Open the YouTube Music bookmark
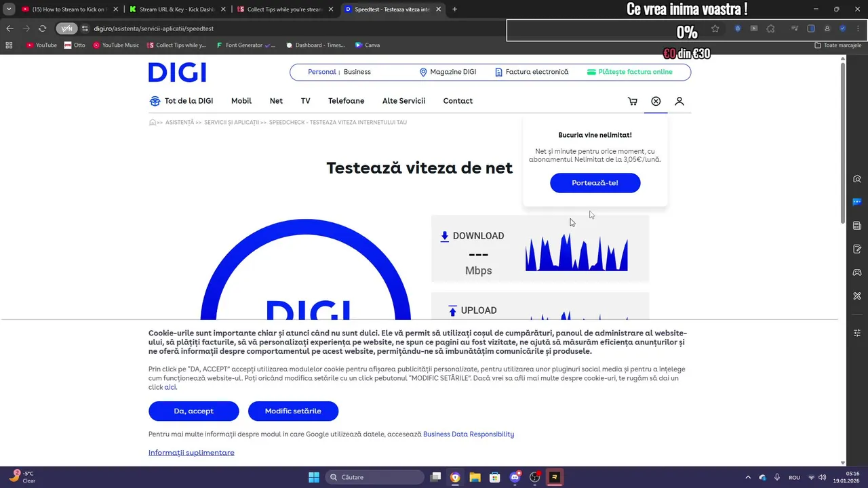Screen dimensions: 868x488 [116, 45]
